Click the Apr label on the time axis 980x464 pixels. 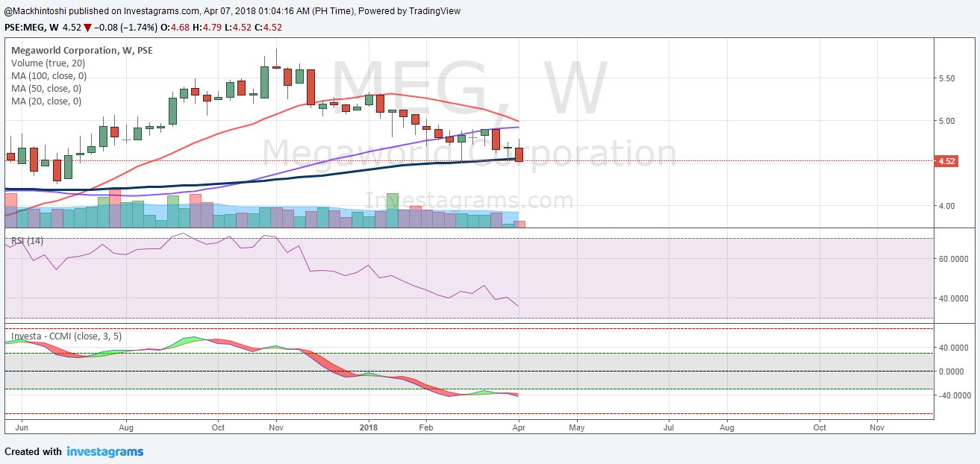click(518, 428)
